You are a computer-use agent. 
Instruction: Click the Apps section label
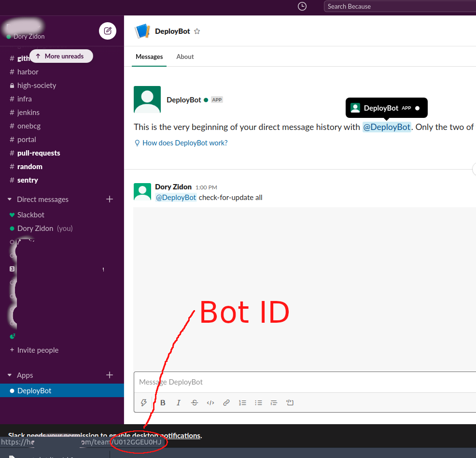[x=25, y=375]
